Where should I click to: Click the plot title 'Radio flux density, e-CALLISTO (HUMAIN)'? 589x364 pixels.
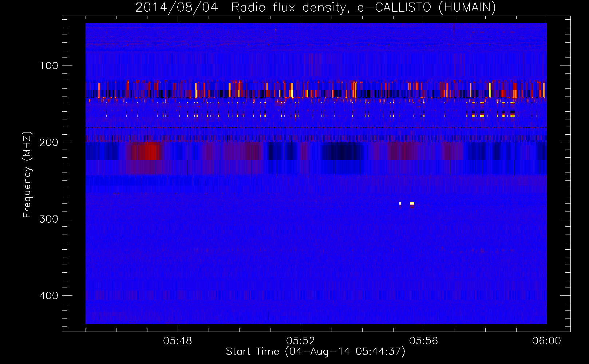[363, 7]
